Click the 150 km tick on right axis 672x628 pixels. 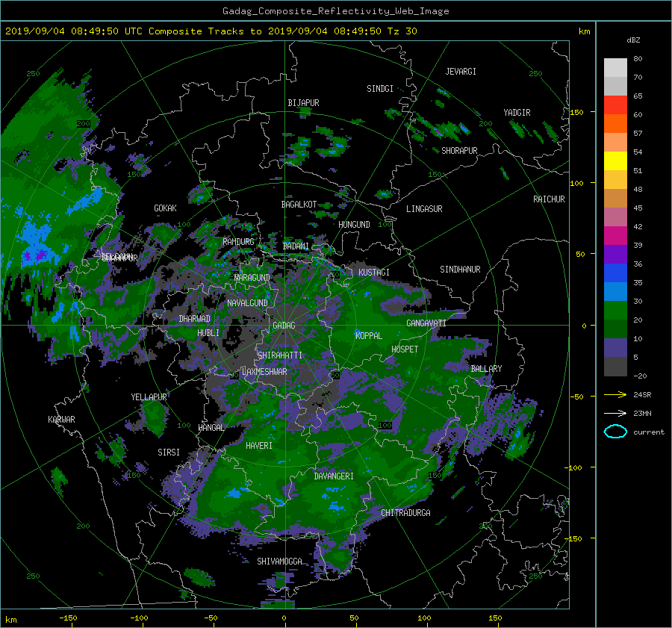click(576, 112)
